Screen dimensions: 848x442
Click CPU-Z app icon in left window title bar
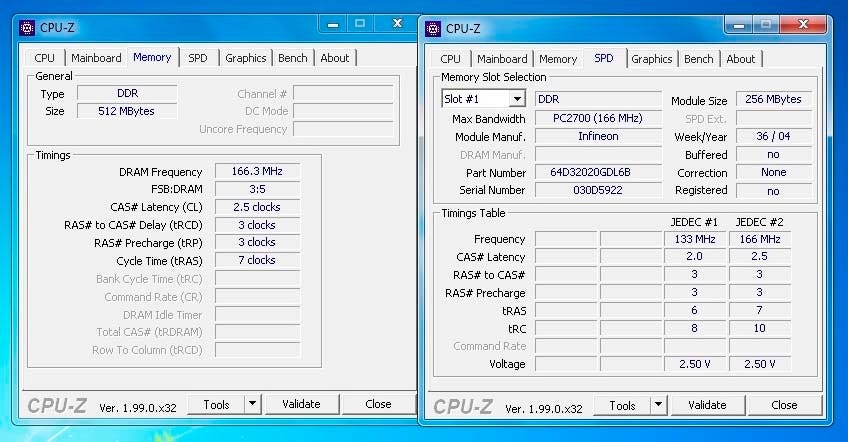[27, 28]
